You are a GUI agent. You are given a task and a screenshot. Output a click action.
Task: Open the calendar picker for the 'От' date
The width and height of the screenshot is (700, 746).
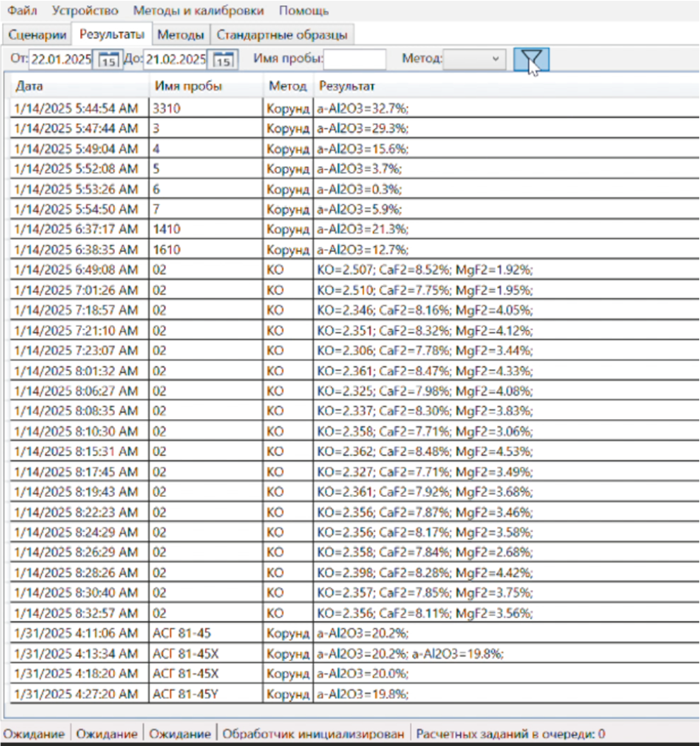pos(108,60)
